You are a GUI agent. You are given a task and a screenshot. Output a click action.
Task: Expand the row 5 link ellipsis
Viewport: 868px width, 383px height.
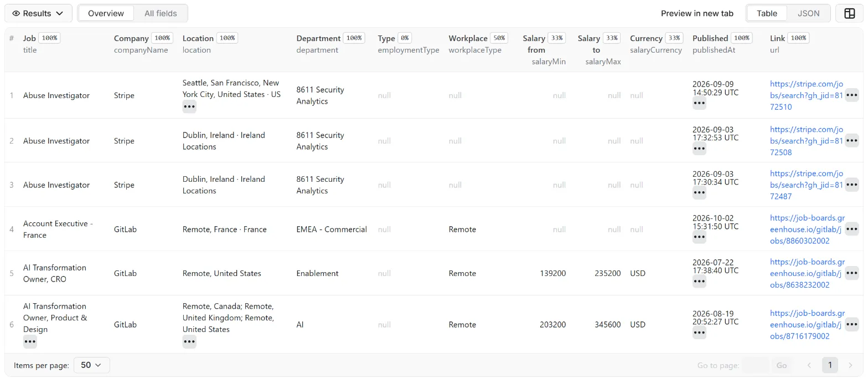coord(852,273)
